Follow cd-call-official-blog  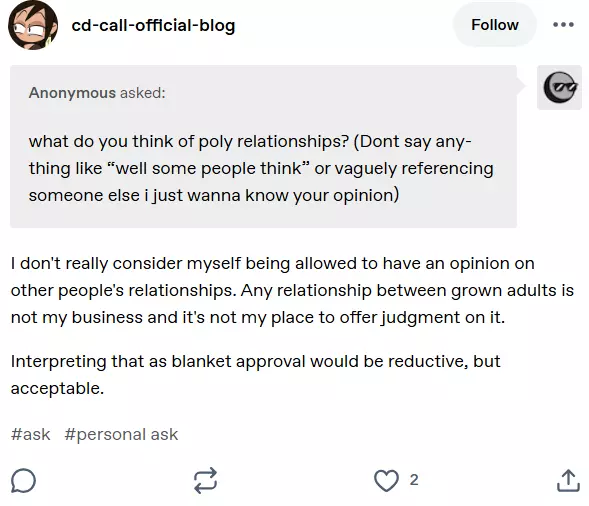coord(495,25)
